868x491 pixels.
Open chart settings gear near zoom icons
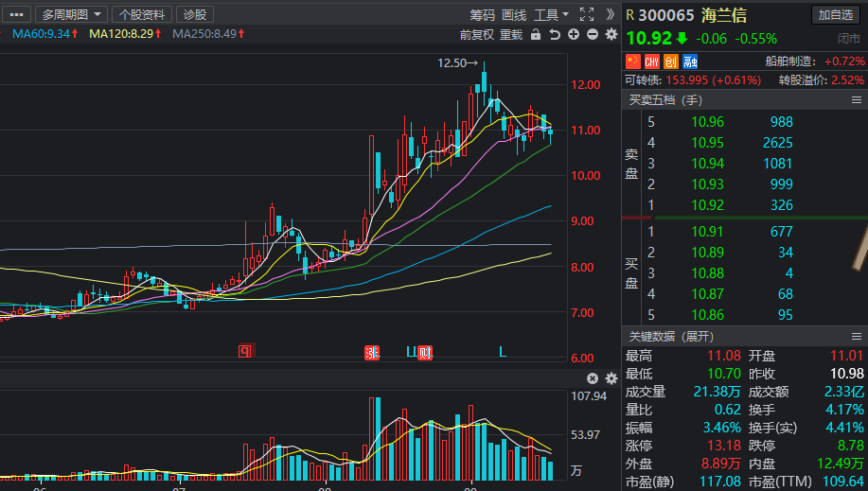click(x=611, y=34)
